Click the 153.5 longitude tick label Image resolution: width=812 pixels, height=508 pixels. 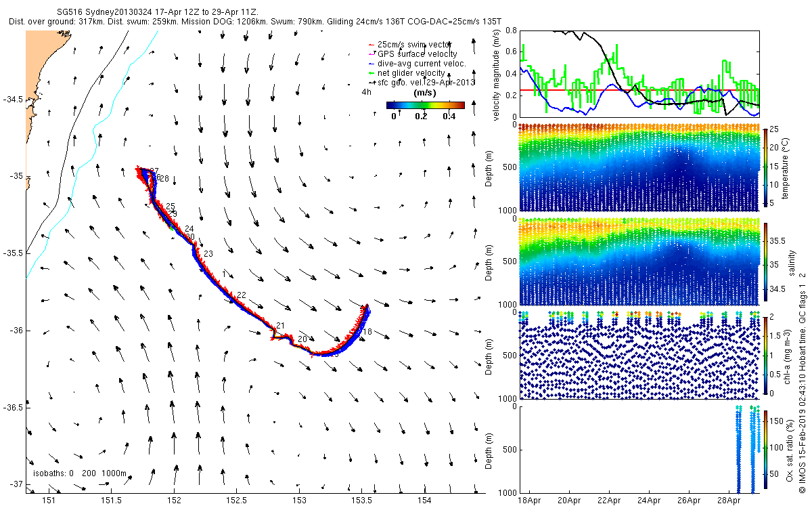coord(361,501)
